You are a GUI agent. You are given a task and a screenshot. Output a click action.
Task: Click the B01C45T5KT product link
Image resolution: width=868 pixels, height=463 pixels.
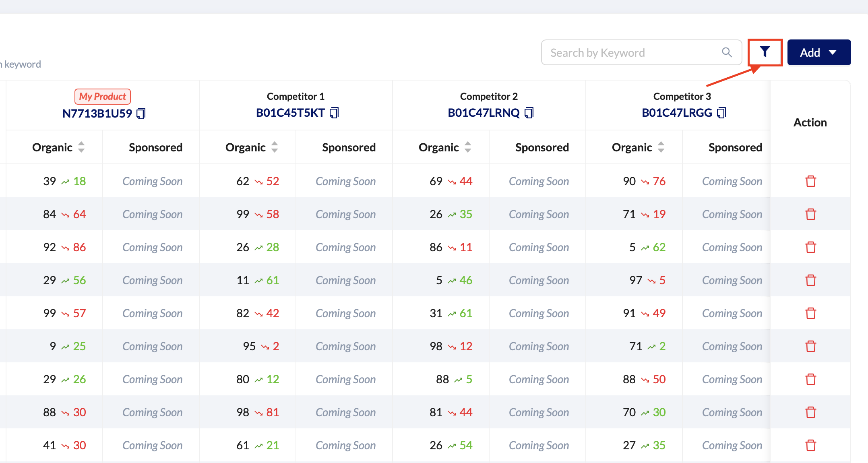click(290, 113)
